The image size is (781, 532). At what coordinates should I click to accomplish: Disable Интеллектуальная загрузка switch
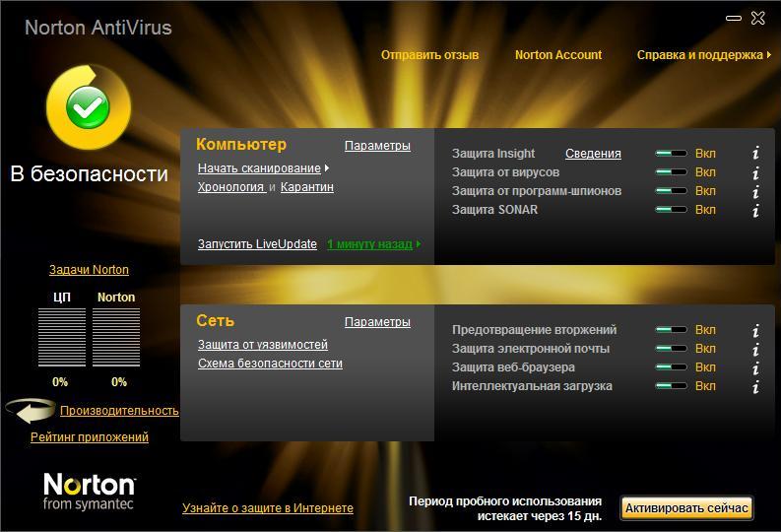point(671,386)
